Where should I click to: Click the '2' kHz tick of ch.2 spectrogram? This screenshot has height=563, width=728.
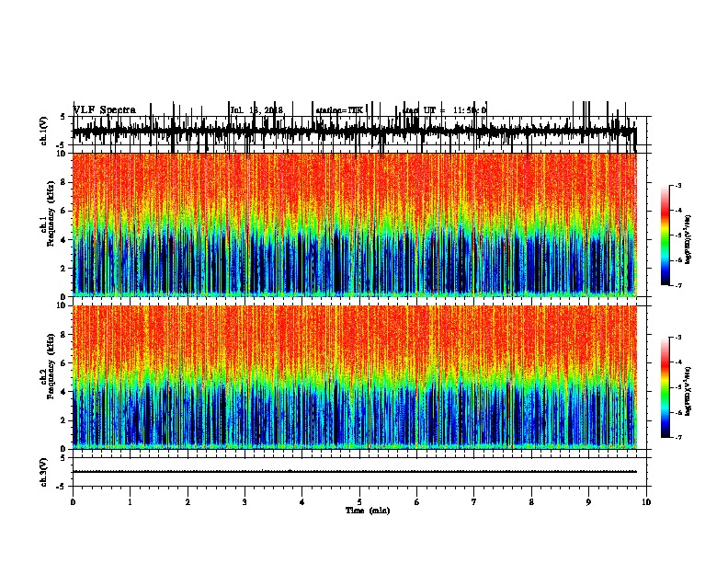pyautogui.click(x=64, y=420)
